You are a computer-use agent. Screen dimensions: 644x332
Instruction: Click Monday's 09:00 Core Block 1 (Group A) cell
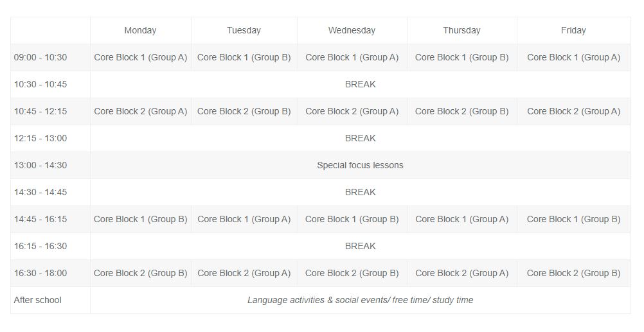pos(141,57)
